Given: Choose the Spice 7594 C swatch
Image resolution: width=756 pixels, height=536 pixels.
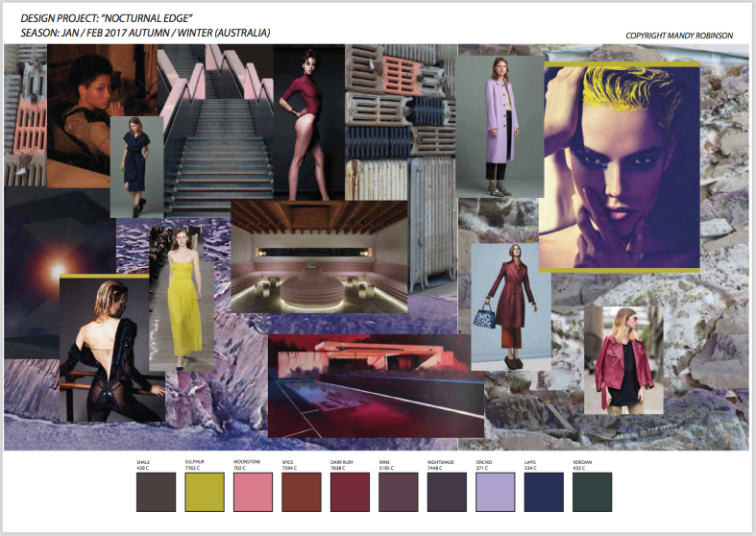Looking at the screenshot, I should 302,492.
